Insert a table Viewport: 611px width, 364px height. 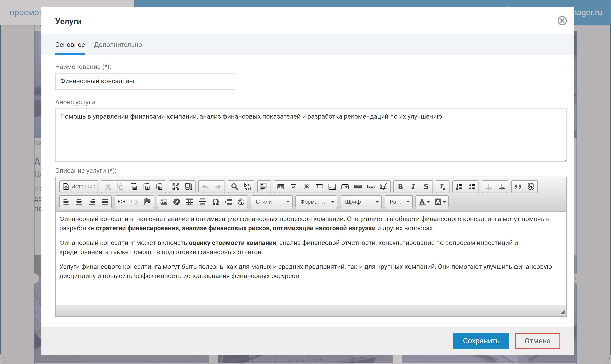coord(189,202)
